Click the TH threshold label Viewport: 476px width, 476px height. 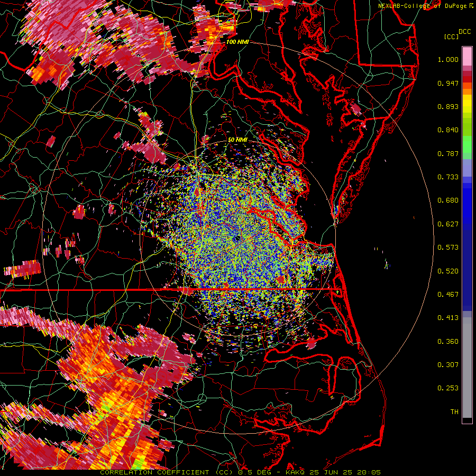(454, 412)
